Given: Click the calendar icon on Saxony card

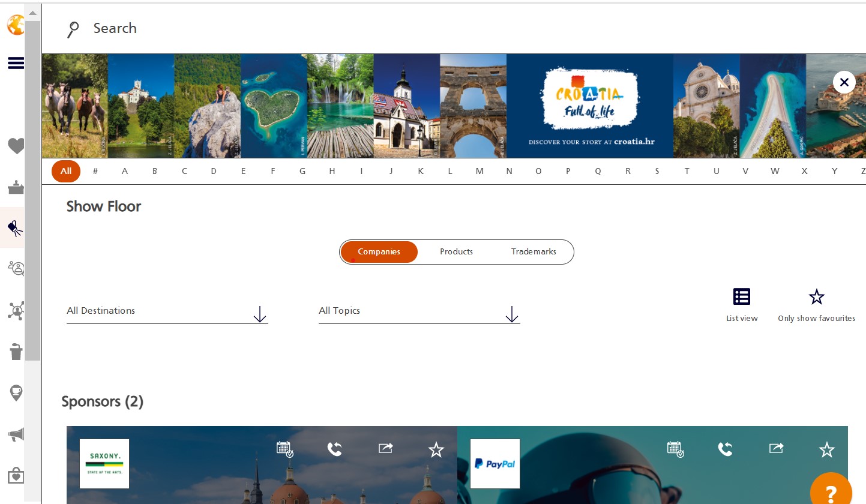Looking at the screenshot, I should point(284,449).
